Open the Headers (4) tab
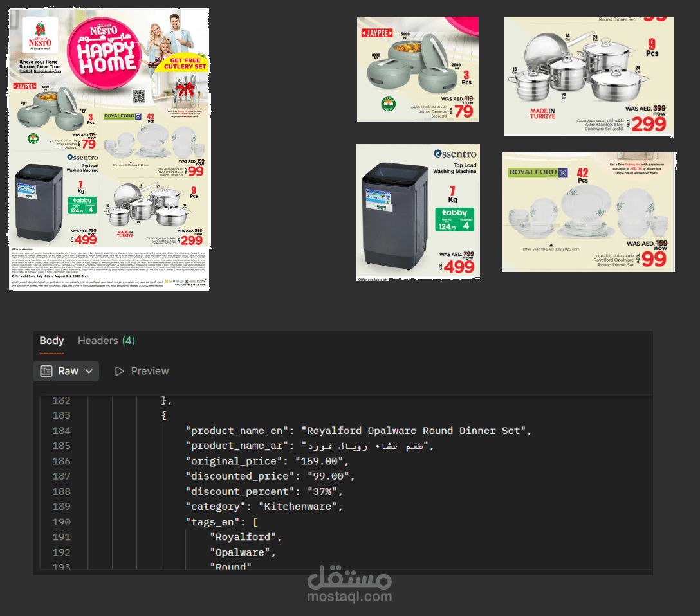 click(106, 341)
